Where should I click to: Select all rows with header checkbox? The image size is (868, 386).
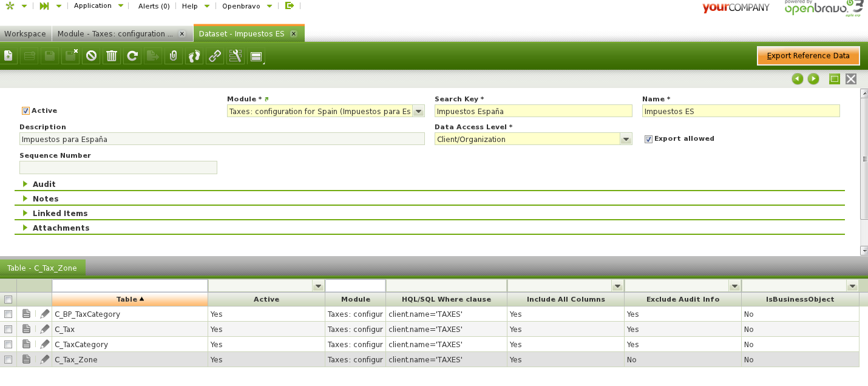pyautogui.click(x=8, y=299)
